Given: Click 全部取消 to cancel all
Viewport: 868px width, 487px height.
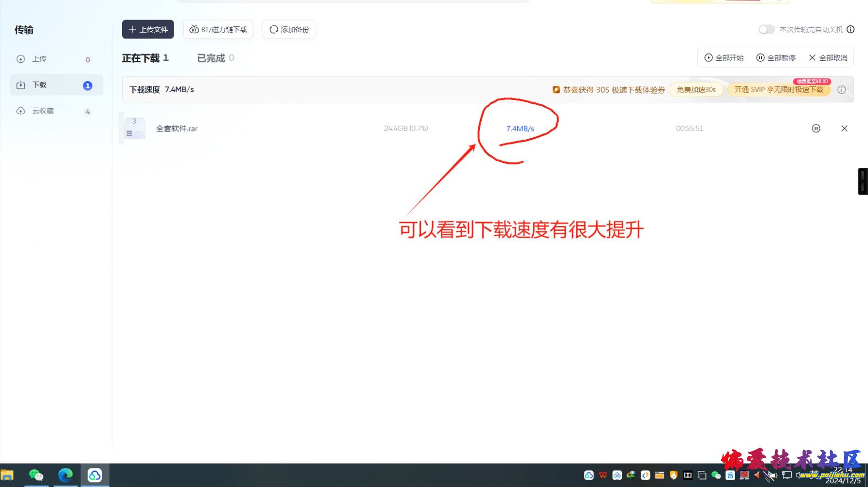Looking at the screenshot, I should [x=828, y=58].
